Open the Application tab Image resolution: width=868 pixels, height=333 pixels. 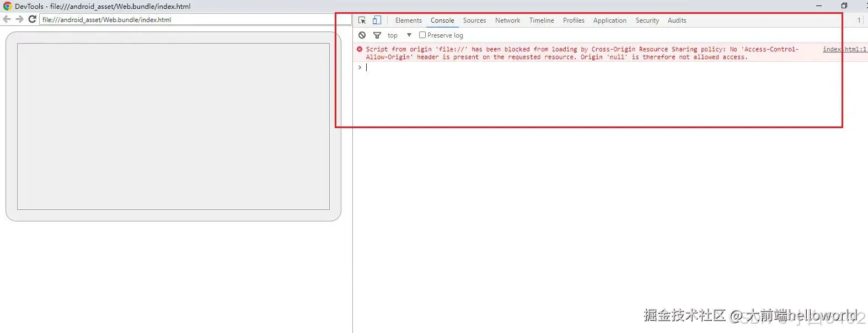pyautogui.click(x=609, y=20)
